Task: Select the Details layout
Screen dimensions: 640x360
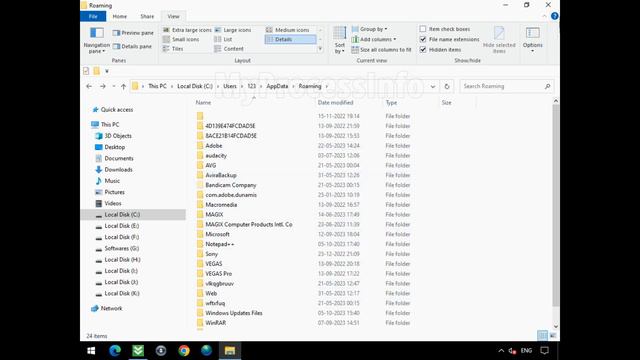Action: pos(291,39)
